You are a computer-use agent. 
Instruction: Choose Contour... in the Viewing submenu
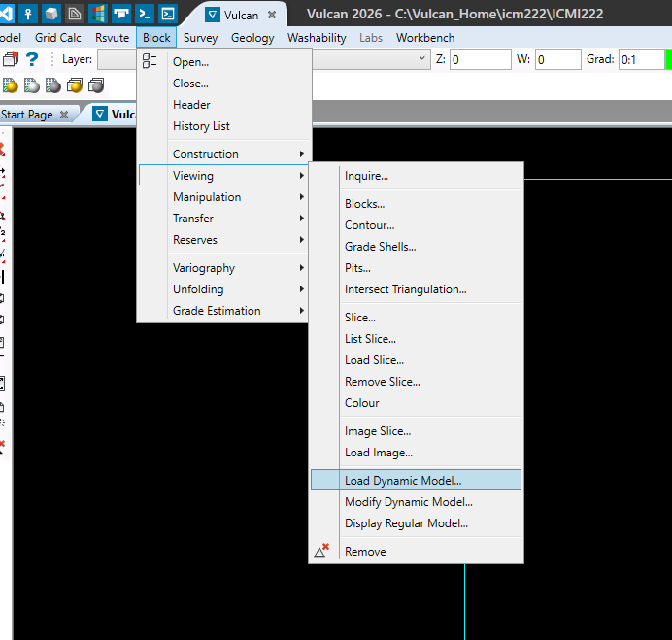416,225
